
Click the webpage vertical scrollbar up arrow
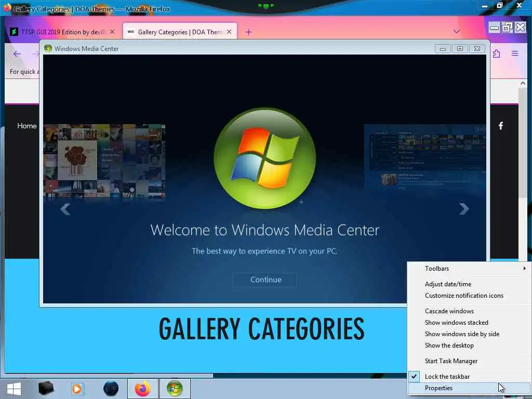523,83
